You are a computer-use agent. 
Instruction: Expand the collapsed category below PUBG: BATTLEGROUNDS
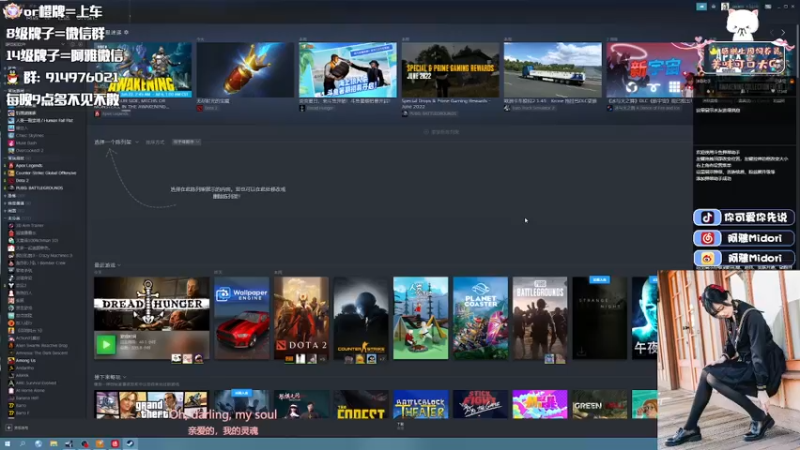[x=5, y=195]
